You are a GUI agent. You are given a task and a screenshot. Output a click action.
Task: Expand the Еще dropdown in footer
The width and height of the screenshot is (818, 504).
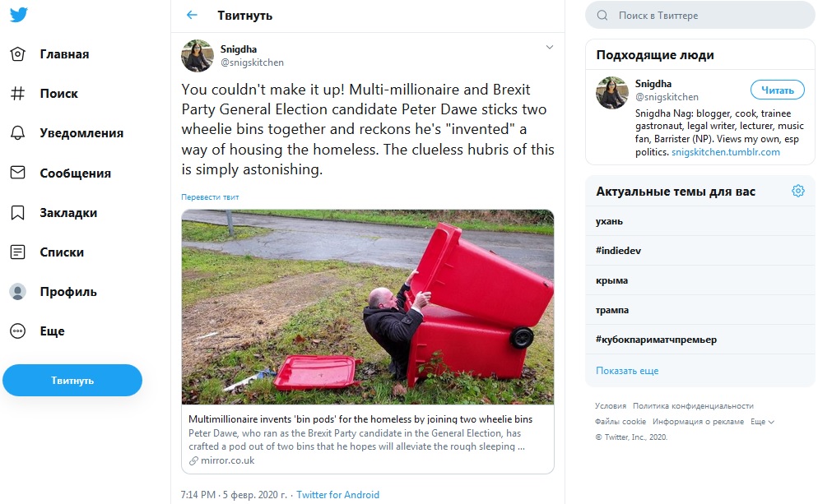click(x=761, y=422)
